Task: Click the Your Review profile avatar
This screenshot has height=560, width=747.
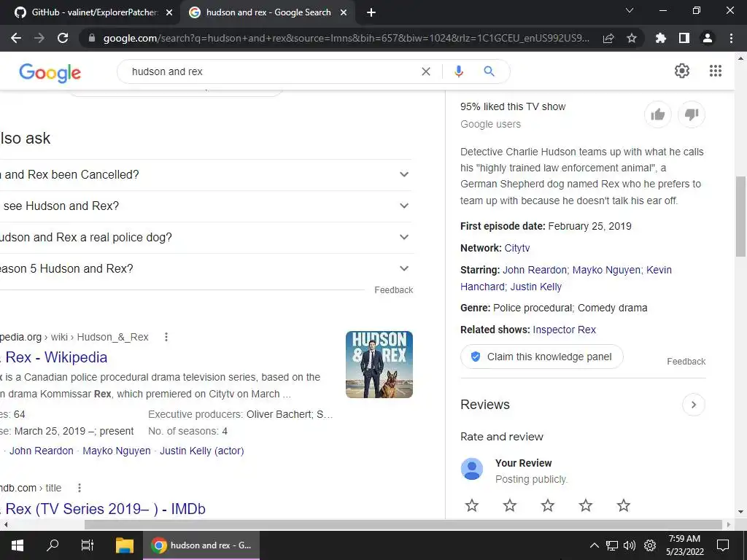Action: coord(472,469)
